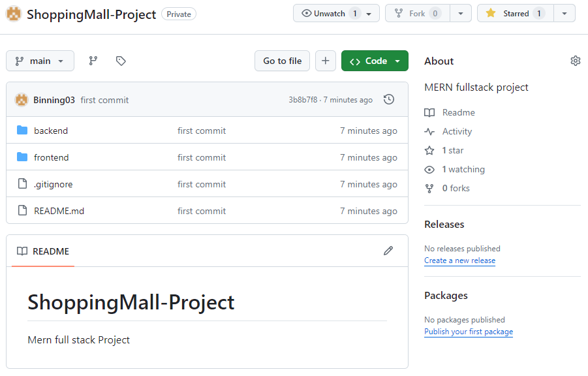
Task: Open latest 'first commit' message in header
Action: click(104, 100)
